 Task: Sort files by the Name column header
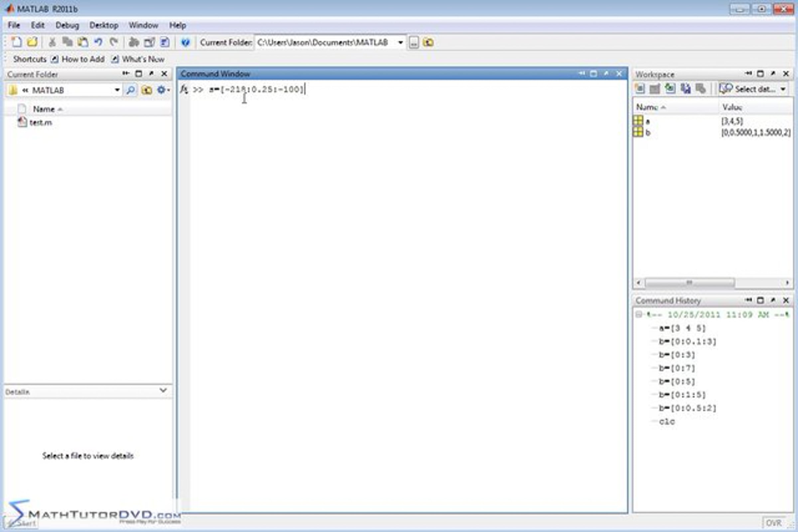point(44,109)
